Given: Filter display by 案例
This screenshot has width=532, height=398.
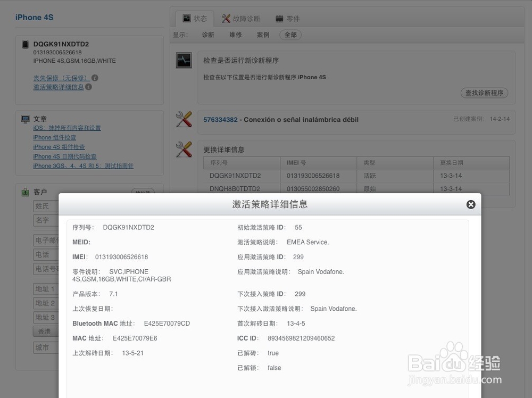Looking at the screenshot, I should click(x=263, y=35).
